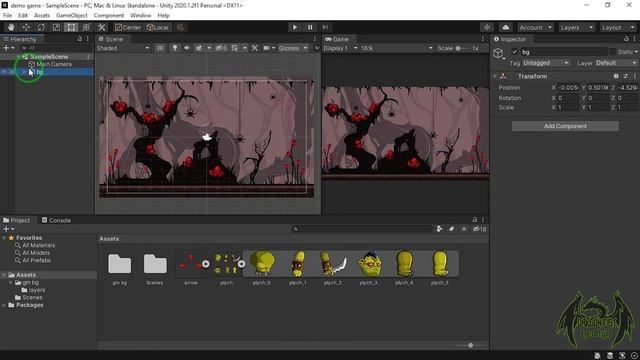Open the Component menu

click(x=109, y=16)
